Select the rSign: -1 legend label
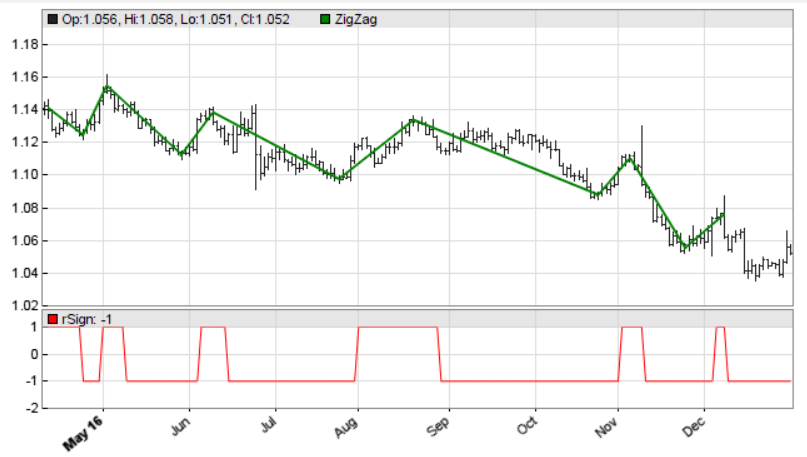This screenshot has height=457, width=807. pyautogui.click(x=86, y=319)
